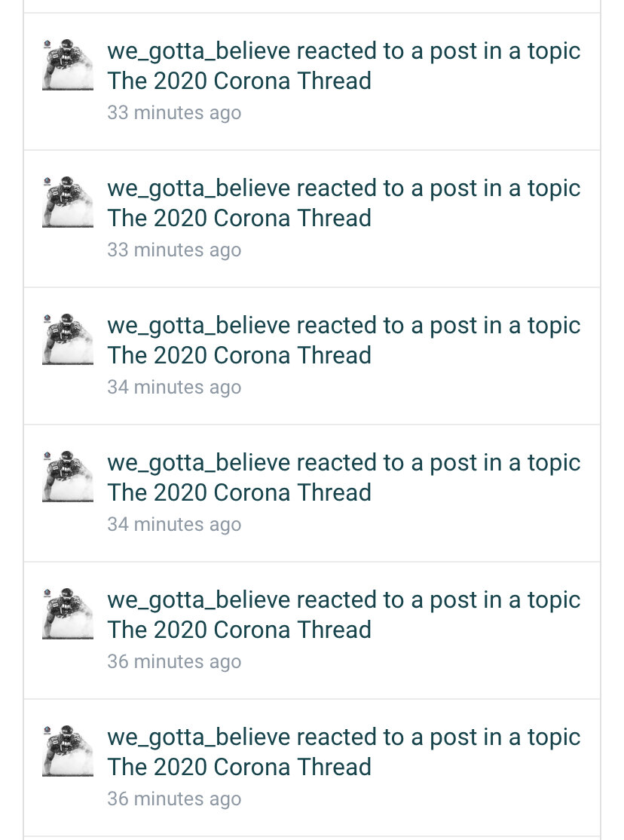The image size is (624, 840).
Task: Click the we_gotta_believe username in the bottom entry
Action: [198, 737]
